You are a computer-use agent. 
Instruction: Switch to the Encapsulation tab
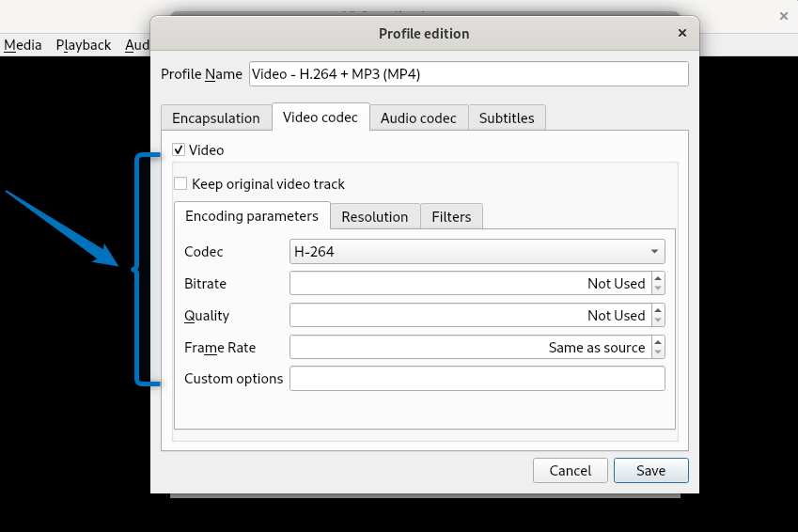click(215, 118)
